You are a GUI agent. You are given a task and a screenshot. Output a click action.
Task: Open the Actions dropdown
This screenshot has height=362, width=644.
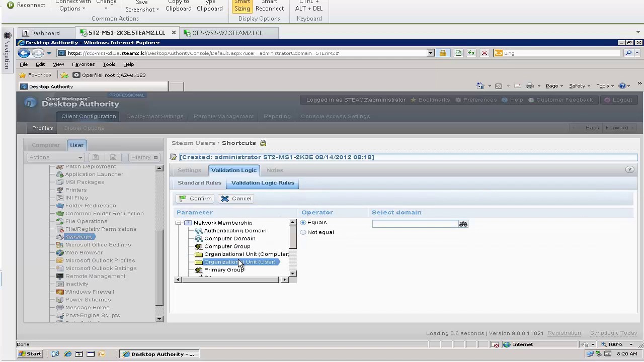coord(55,157)
